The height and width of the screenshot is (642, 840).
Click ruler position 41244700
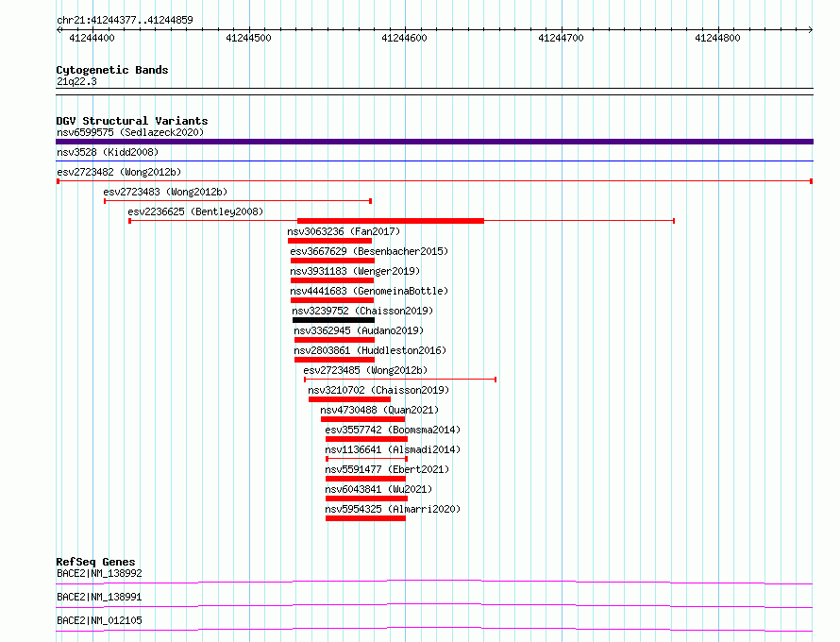(561, 38)
